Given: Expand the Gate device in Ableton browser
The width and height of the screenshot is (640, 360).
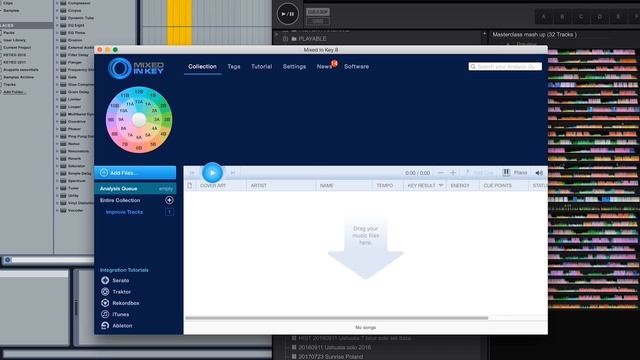Looking at the screenshot, I should (x=57, y=77).
